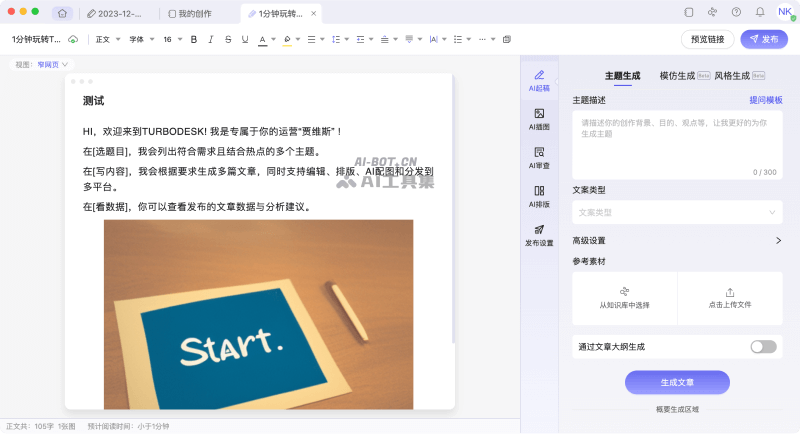Click the home icon in tab bar
The image size is (800, 434).
(x=62, y=14)
